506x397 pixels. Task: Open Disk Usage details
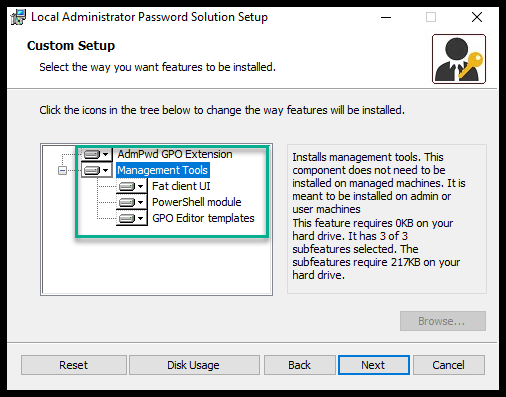[194, 365]
